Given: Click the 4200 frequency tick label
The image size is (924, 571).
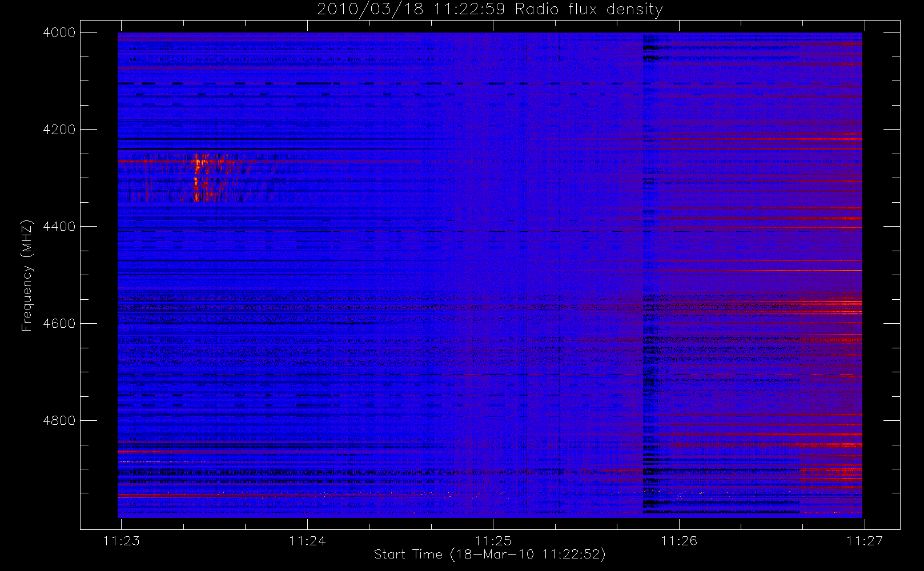Looking at the screenshot, I should 59,130.
